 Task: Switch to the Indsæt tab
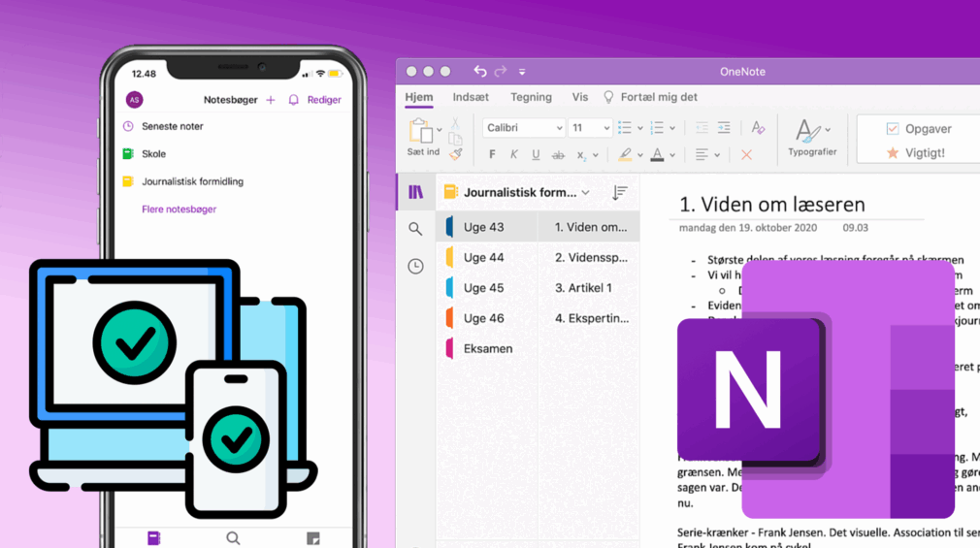tap(471, 97)
